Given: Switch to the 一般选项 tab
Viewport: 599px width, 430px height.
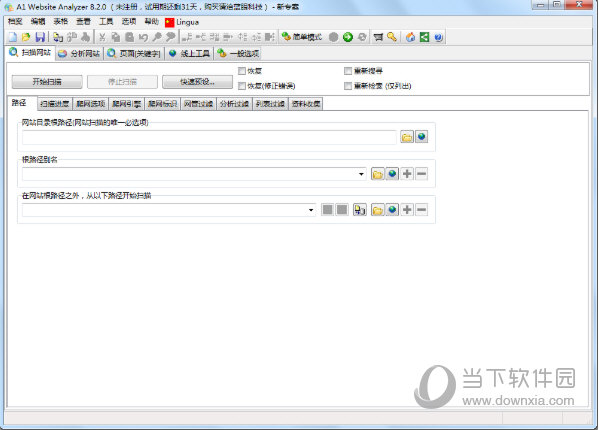Looking at the screenshot, I should [x=238, y=53].
